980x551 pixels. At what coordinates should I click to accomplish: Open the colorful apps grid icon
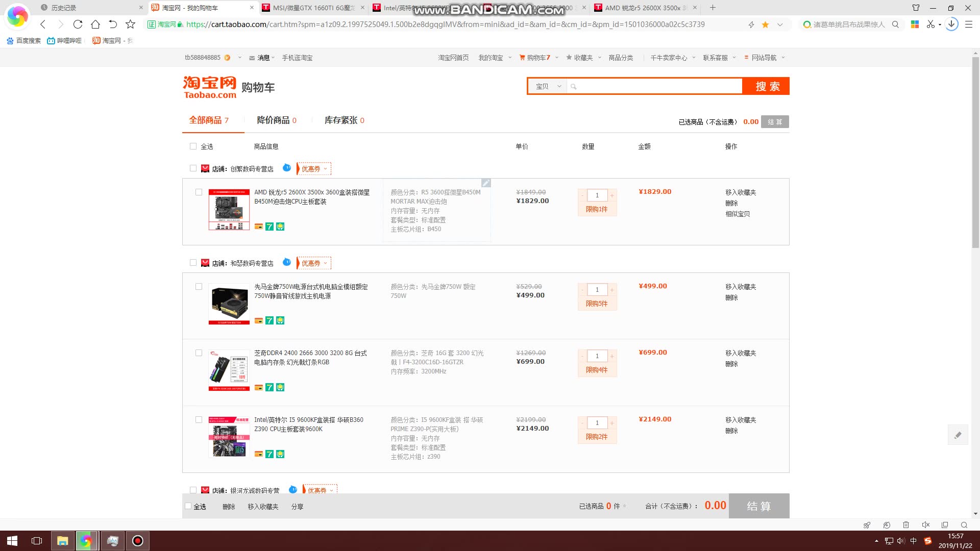coord(915,24)
